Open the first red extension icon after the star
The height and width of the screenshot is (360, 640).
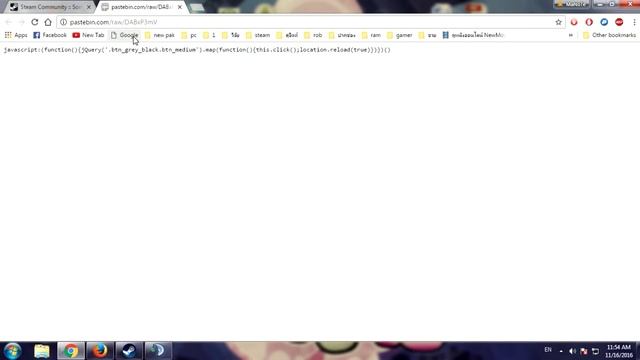(x=574, y=22)
